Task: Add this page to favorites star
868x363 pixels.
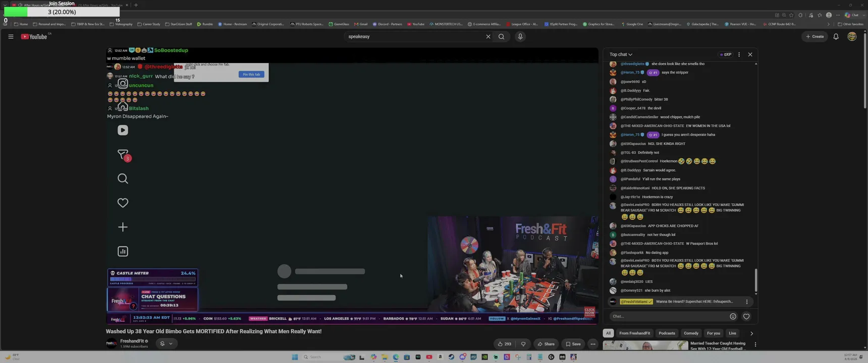Action: (x=791, y=15)
